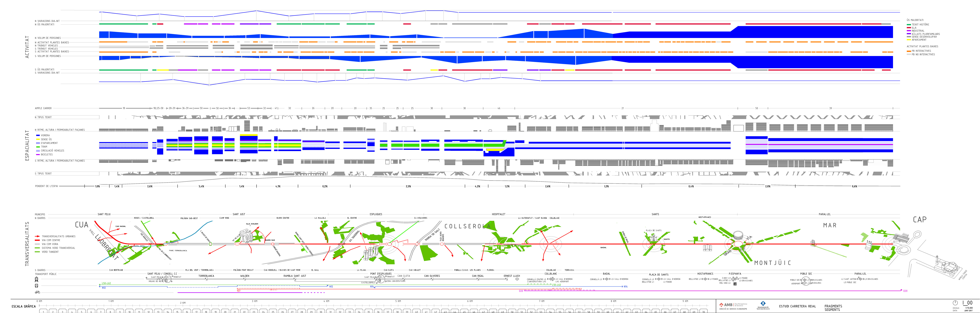Click the ERNEST LLUCH station label
This screenshot has width=980, height=313.
pos(512,276)
